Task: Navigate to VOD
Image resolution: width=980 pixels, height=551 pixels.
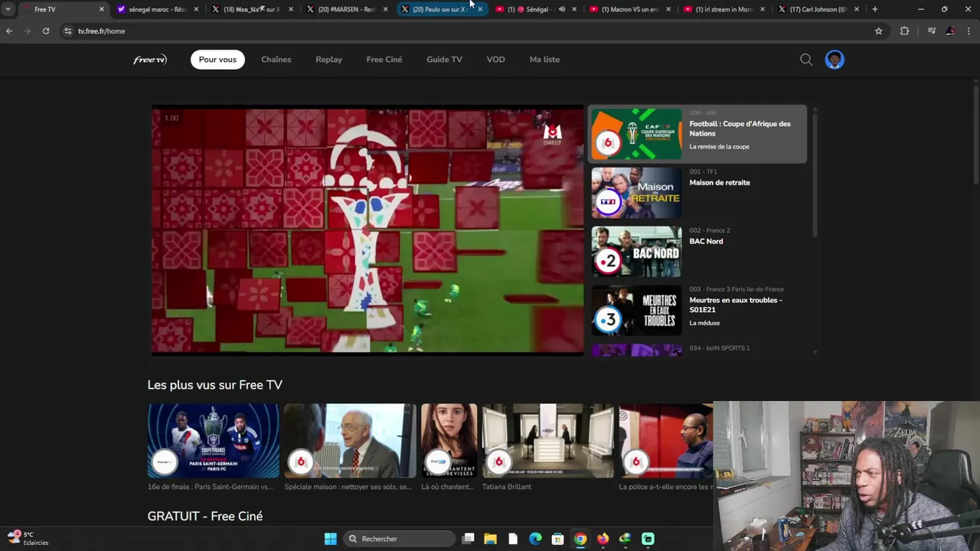Action: coord(496,60)
